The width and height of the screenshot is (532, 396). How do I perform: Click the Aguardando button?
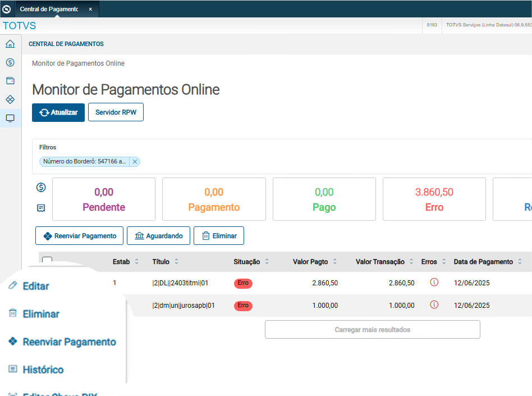click(x=158, y=236)
